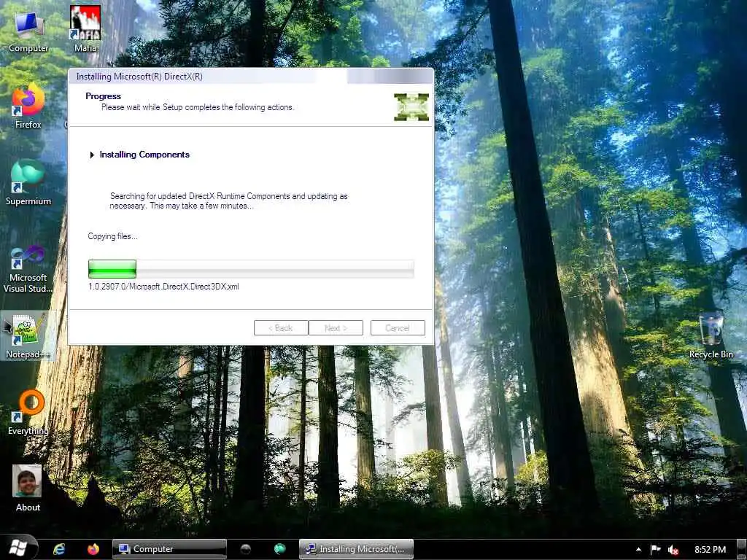Click the disabled Next button
The image size is (747, 560).
[336, 327]
